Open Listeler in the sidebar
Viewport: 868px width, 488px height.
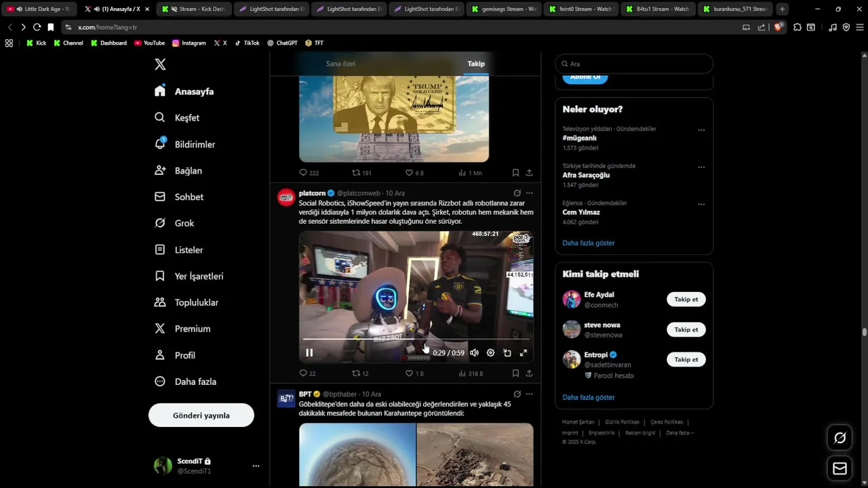[178, 250]
